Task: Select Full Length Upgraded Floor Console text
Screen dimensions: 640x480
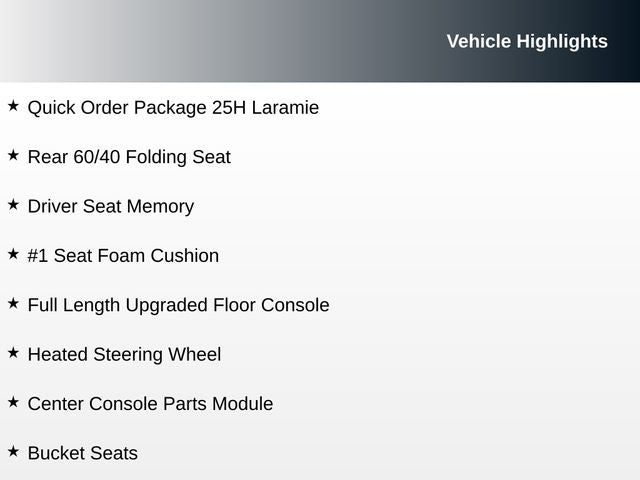Action: 178,305
